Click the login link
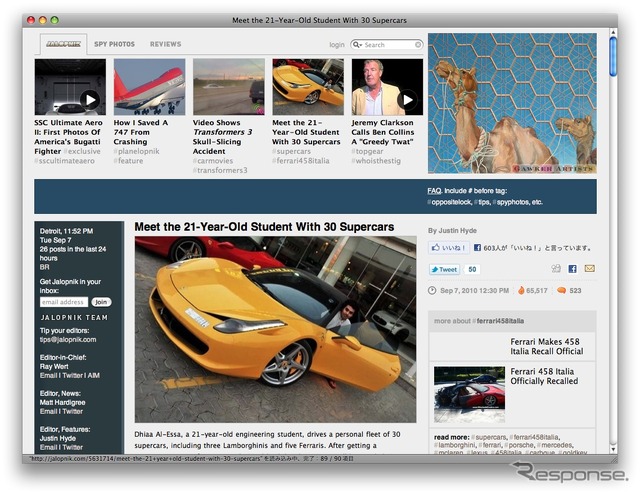The image size is (640, 494). (337, 45)
